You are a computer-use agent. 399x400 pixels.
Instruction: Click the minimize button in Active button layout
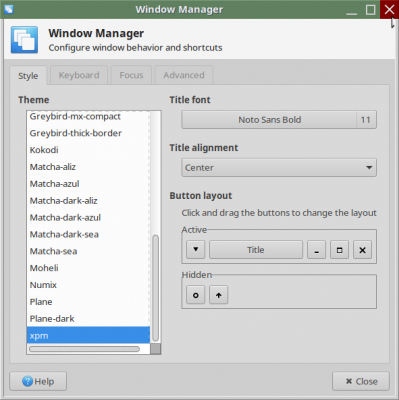(316, 250)
